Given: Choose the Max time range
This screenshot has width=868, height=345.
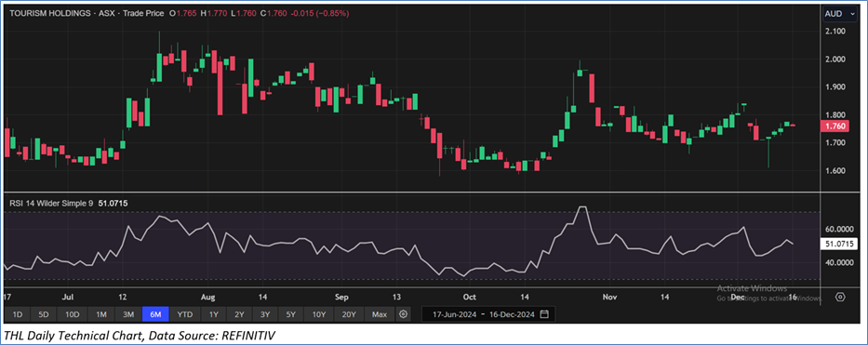Looking at the screenshot, I should [x=380, y=314].
